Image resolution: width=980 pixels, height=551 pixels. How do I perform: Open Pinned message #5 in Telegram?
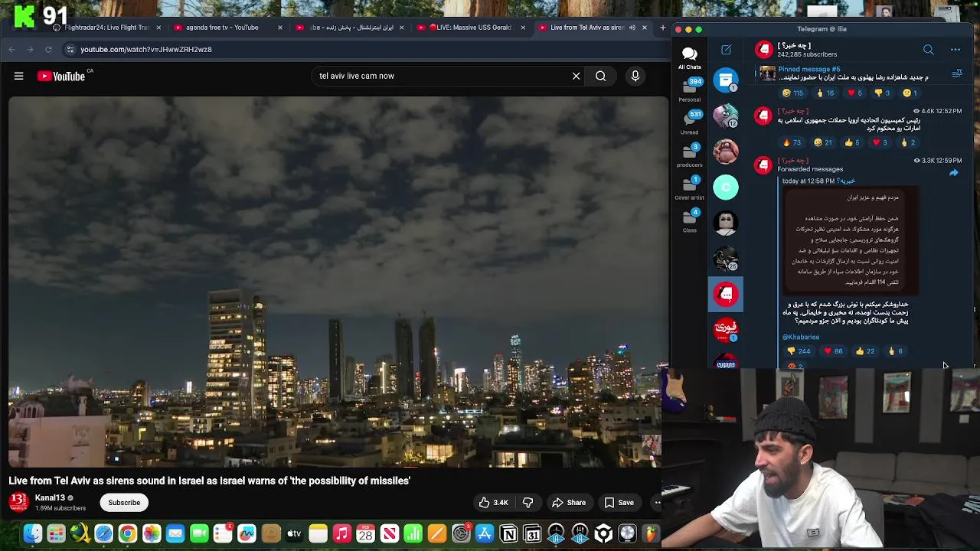851,73
